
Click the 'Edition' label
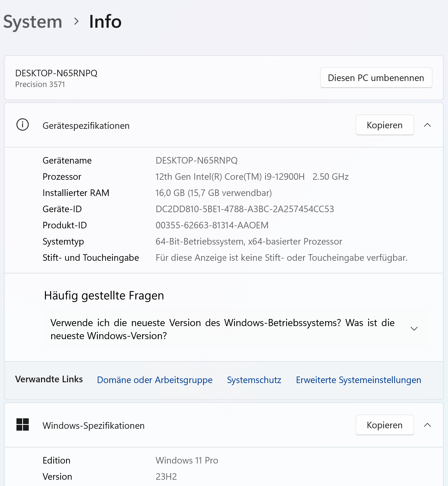[x=57, y=460]
